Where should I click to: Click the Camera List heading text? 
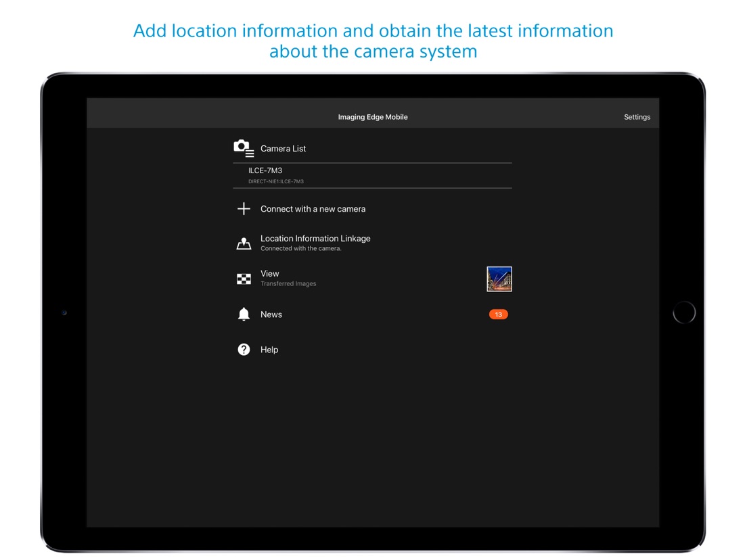(x=283, y=149)
